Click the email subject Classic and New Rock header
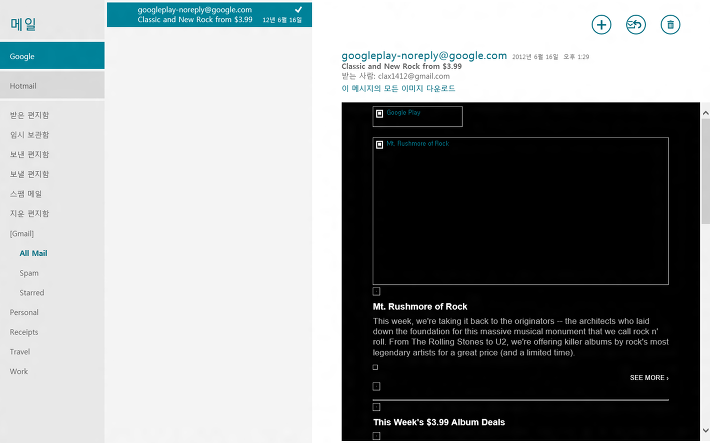Screen dimensions: 710x443 pyautogui.click(x=402, y=66)
